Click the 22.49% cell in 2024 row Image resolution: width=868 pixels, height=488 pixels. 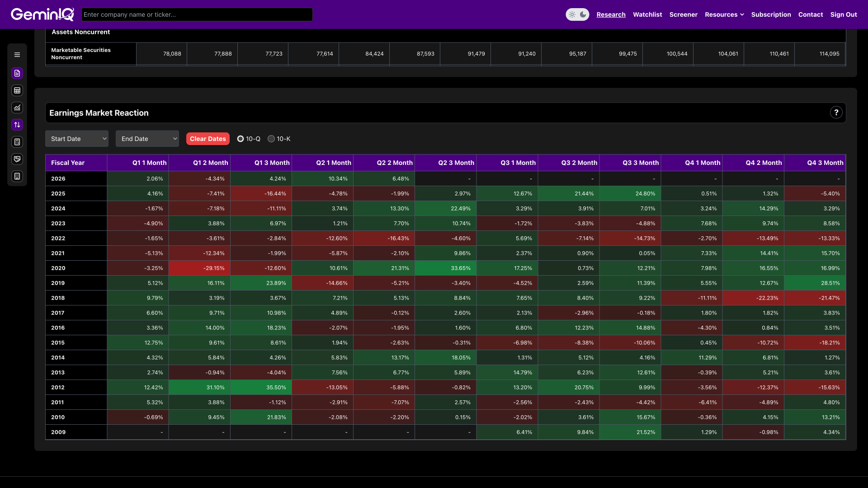[445, 208]
